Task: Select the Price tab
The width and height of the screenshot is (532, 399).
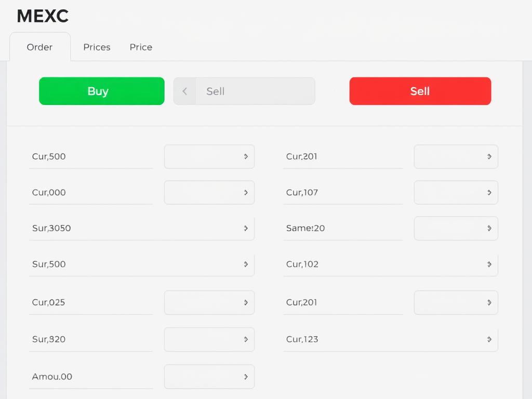Action: click(x=140, y=47)
